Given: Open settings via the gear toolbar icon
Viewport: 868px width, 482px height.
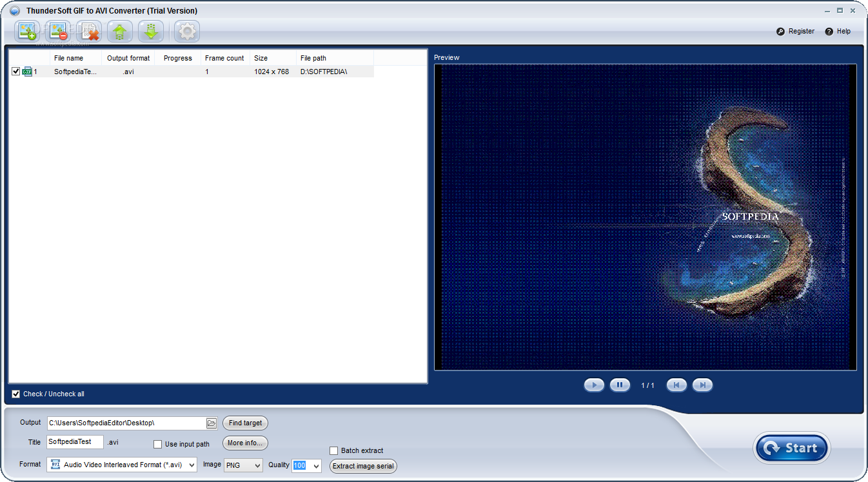Looking at the screenshot, I should point(187,31).
